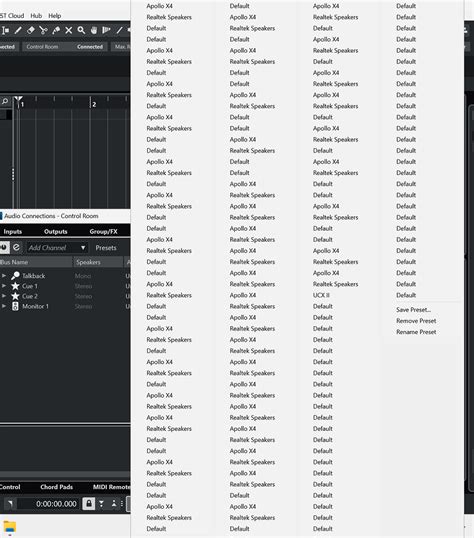
Task: Select the Zoom magnifier tool
Action: click(81, 31)
